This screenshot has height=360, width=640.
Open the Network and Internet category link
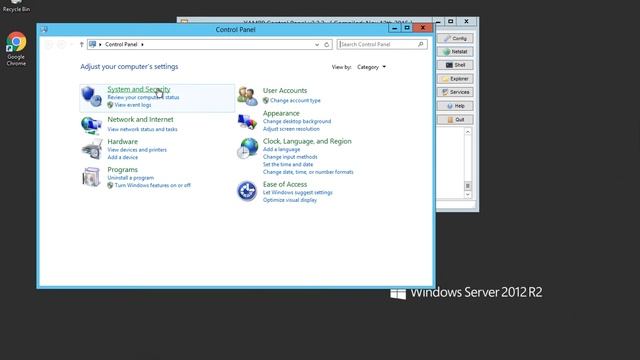pos(140,119)
